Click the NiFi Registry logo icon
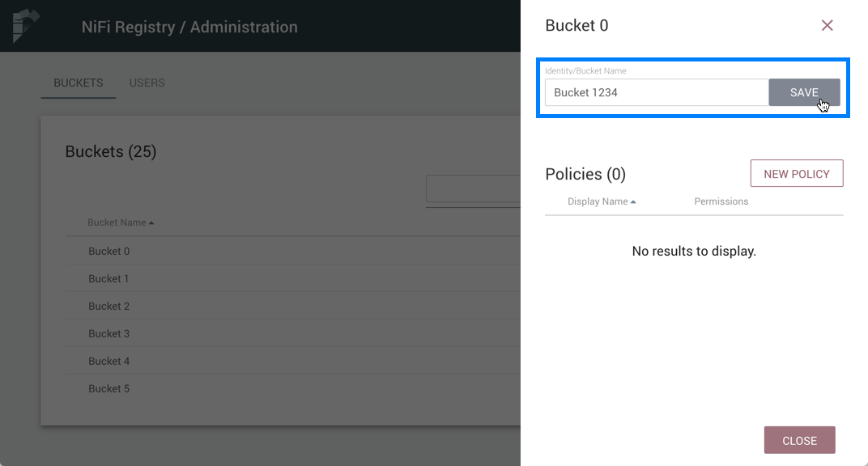The width and height of the screenshot is (868, 466). [26, 25]
